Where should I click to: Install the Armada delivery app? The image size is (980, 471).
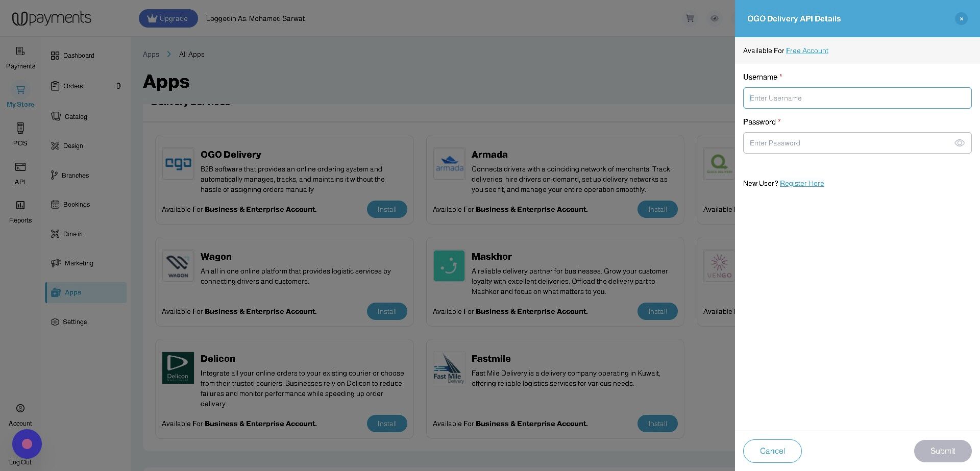click(x=657, y=209)
